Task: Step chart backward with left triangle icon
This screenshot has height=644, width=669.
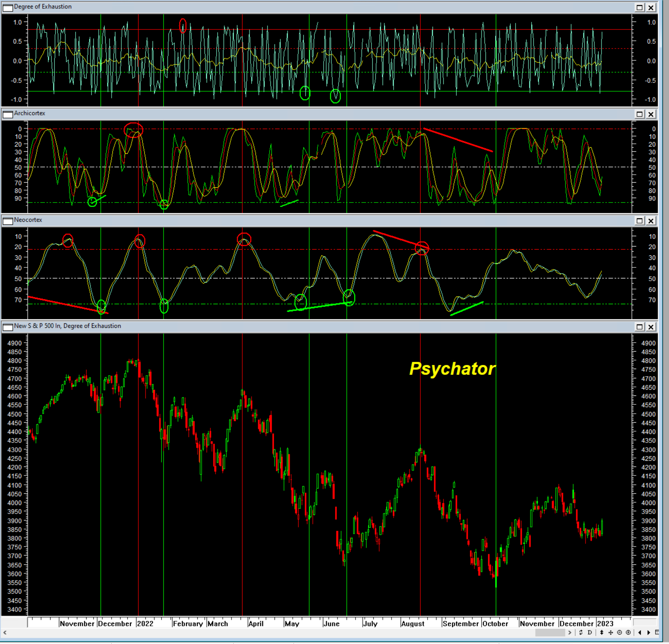Action: coord(640,632)
